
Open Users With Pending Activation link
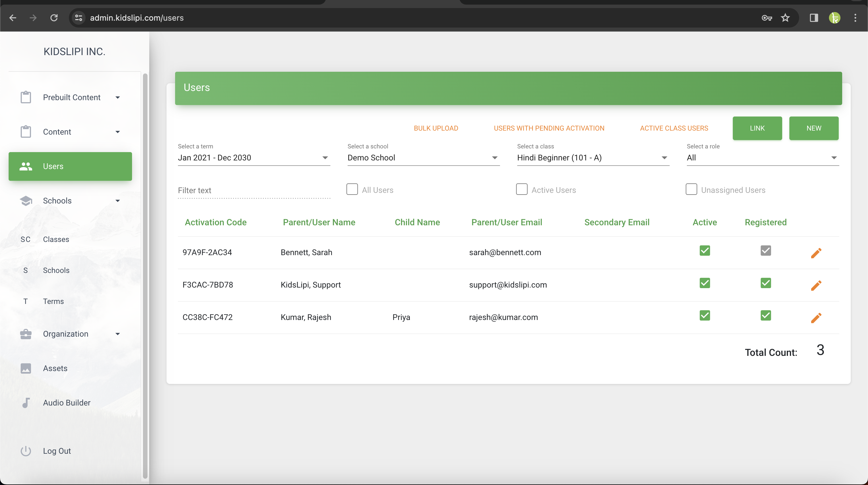[549, 128]
